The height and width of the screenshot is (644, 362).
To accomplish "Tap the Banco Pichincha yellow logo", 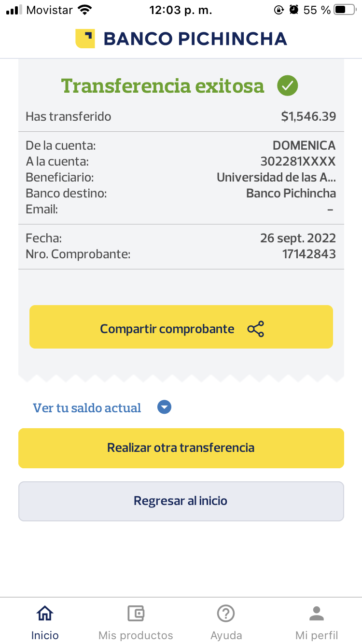I will tap(85, 39).
